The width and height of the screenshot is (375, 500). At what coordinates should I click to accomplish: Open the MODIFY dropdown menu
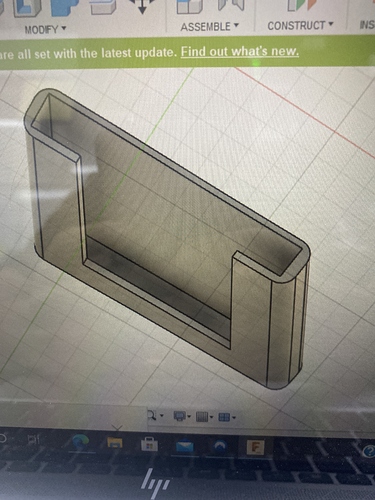(45, 29)
